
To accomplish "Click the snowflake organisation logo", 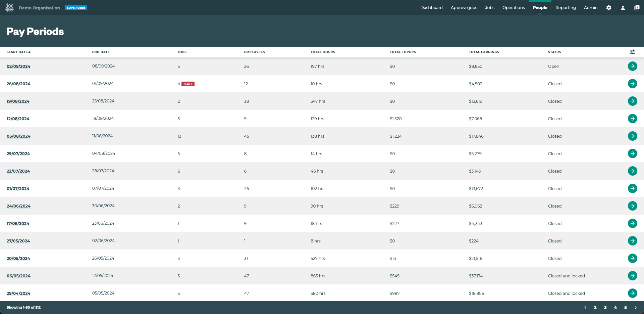I will click(9, 8).
